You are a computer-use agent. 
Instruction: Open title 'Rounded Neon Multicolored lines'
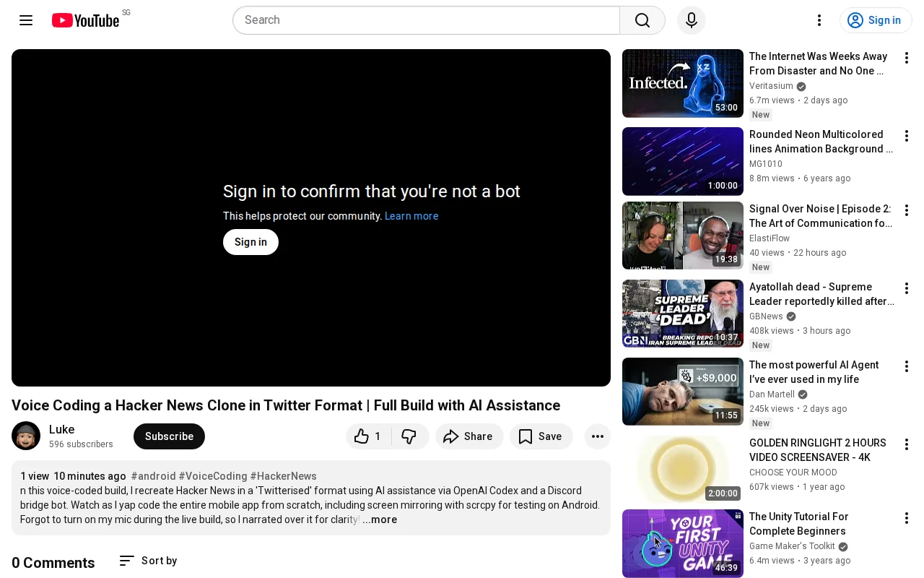[x=821, y=142]
